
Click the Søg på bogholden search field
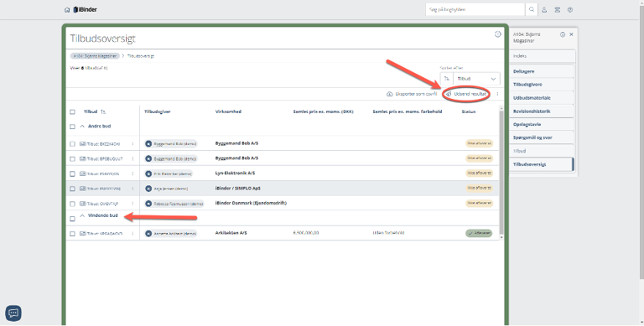coord(475,9)
